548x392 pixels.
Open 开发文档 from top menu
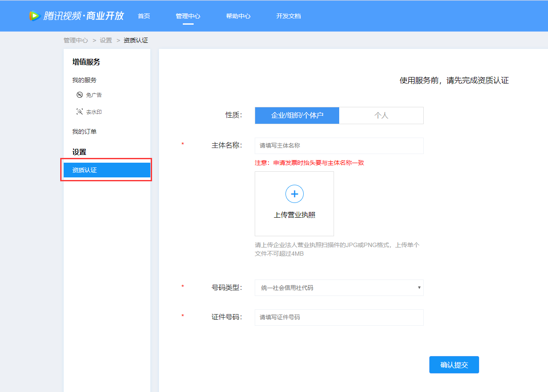click(x=289, y=16)
